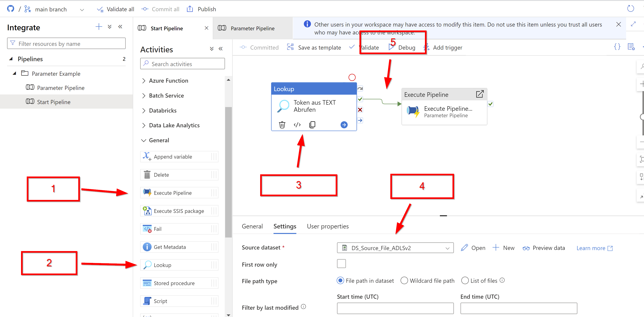
Task: Open the Learn more link
Action: 594,248
